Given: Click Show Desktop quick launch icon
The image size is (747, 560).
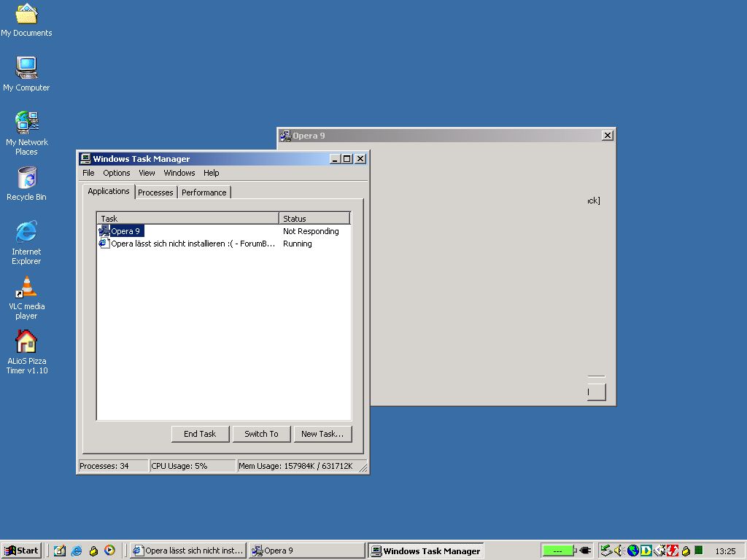Looking at the screenshot, I should tap(60, 551).
